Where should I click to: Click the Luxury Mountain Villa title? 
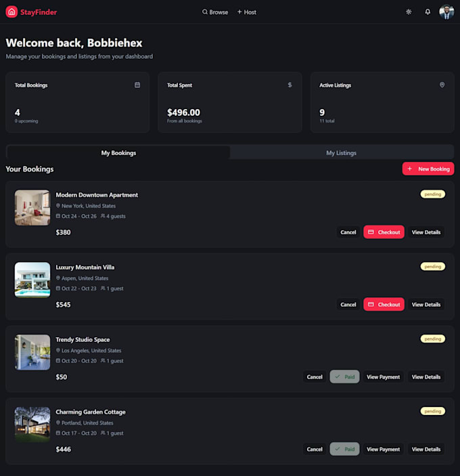[85, 267]
